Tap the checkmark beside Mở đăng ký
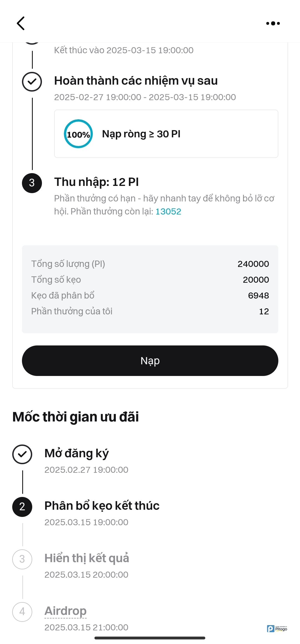 pyautogui.click(x=22, y=454)
